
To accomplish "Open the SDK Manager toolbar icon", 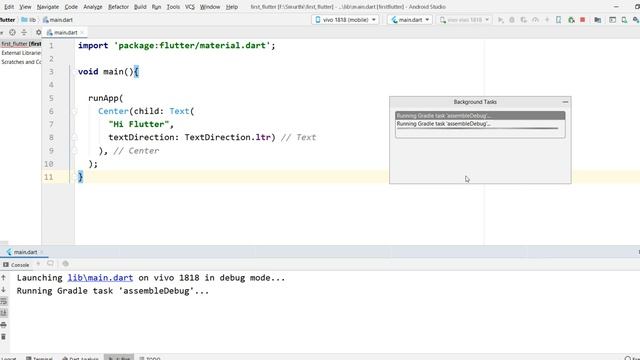I will click(x=636, y=20).
